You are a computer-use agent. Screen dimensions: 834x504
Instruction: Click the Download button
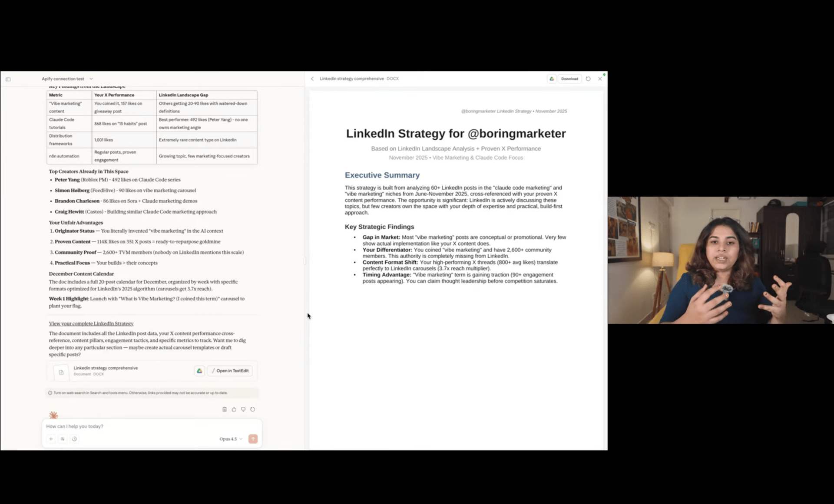point(569,79)
